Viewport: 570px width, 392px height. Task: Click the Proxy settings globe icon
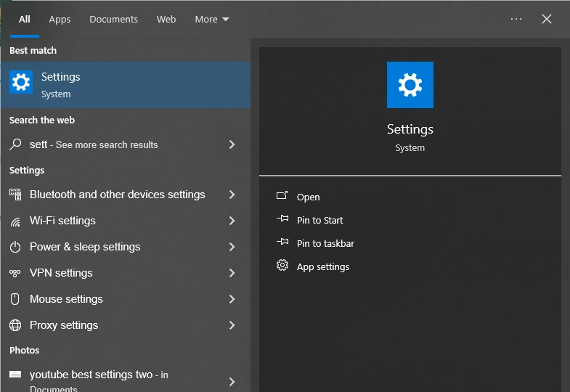click(15, 325)
